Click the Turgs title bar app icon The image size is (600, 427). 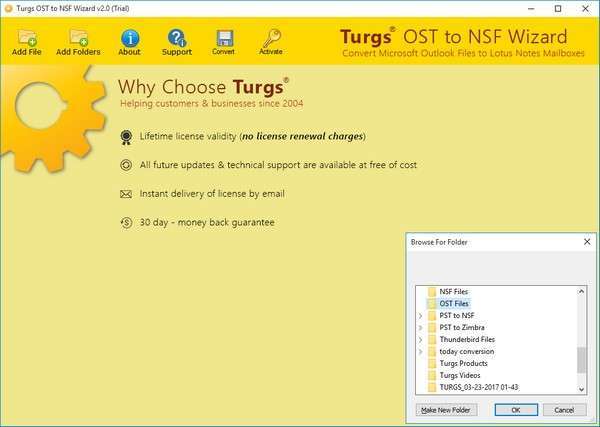(x=8, y=8)
